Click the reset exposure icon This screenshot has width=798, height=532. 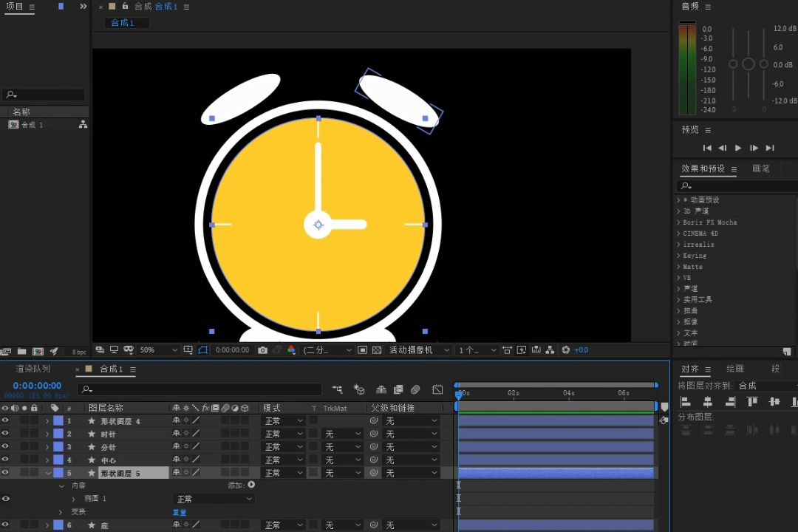565,349
